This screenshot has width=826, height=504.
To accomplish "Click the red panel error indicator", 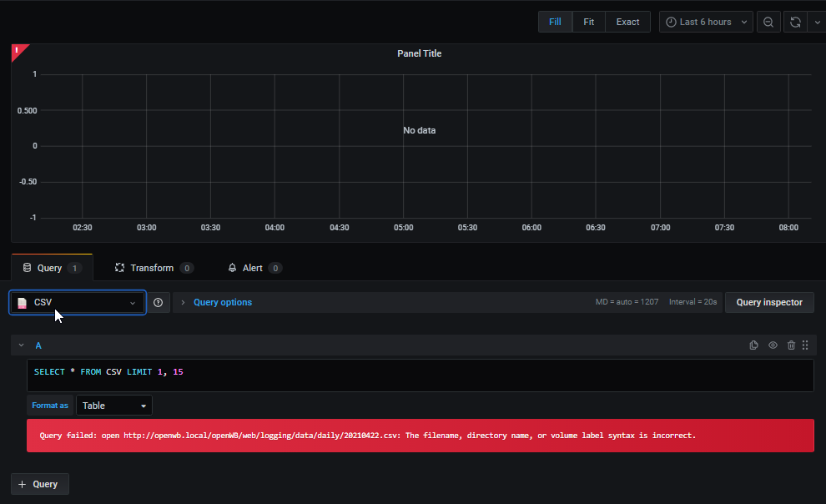I will click(17, 50).
